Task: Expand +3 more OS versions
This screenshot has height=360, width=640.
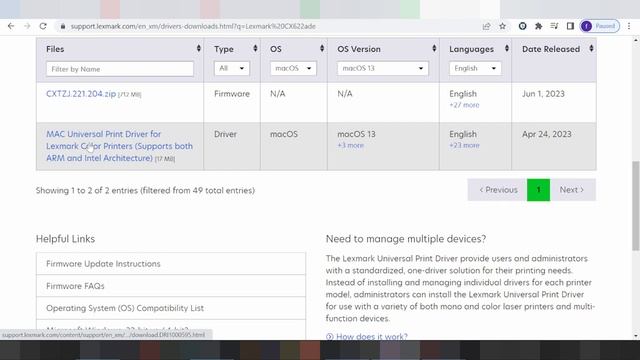Action: click(350, 145)
